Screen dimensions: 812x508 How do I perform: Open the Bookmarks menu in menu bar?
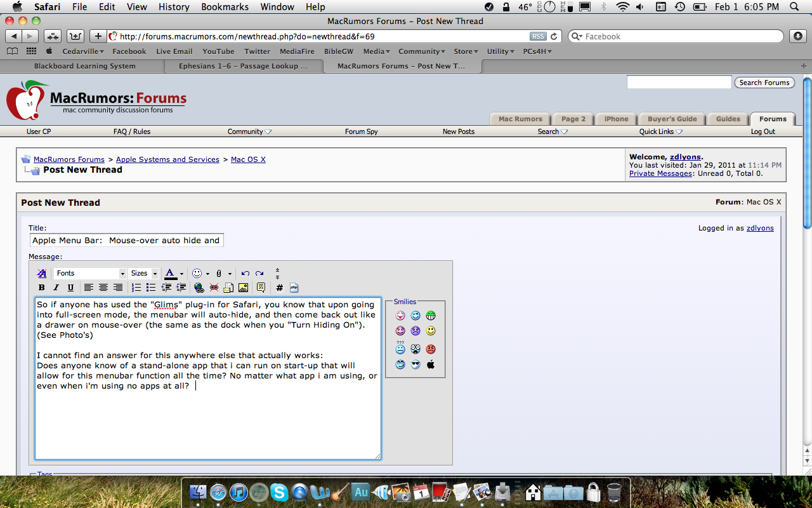tap(225, 7)
